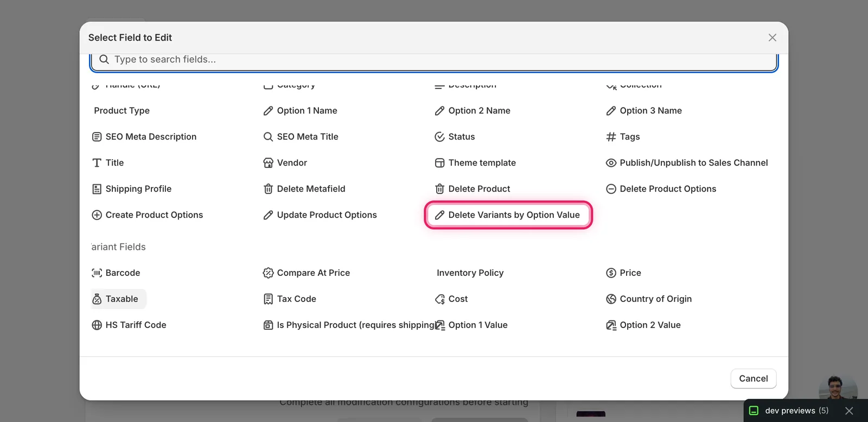Click the plus-circle icon for Create Product Options
This screenshot has height=422, width=868.
[97, 215]
